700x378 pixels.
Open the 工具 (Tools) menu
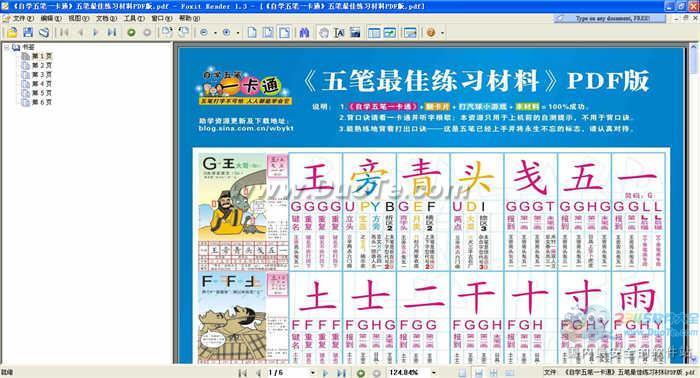coord(134,18)
